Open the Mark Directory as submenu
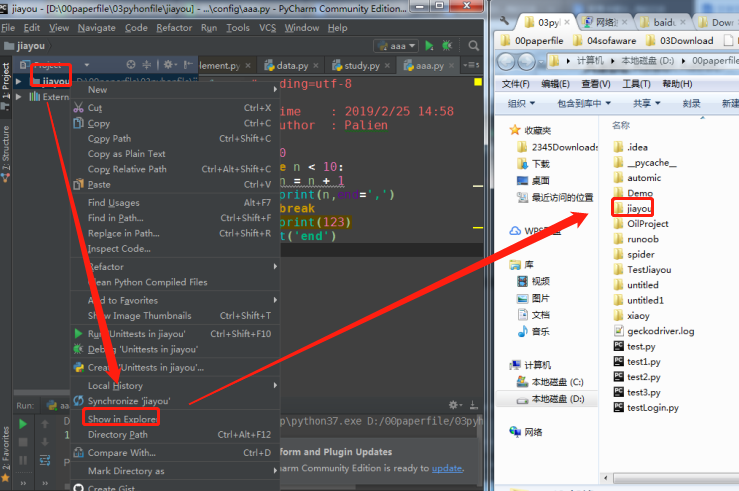Viewport: 739px width, 491px height. click(175, 471)
